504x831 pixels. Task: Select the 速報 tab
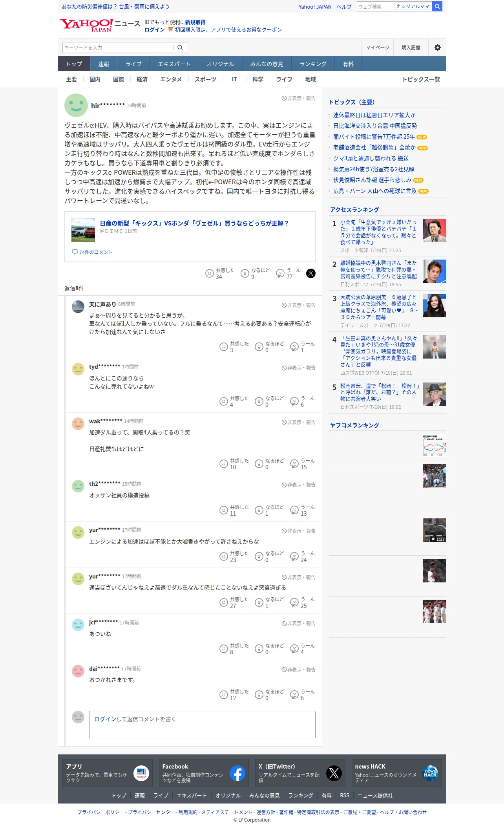[104, 64]
